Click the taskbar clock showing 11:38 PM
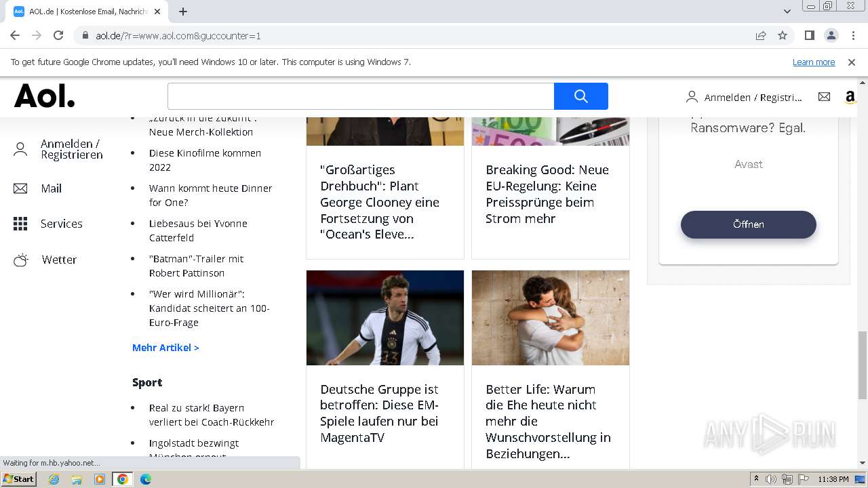This screenshot has height=488, width=868. click(x=833, y=479)
